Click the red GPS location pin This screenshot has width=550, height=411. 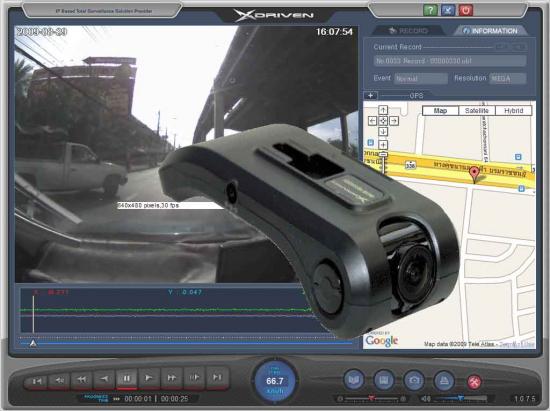click(474, 174)
